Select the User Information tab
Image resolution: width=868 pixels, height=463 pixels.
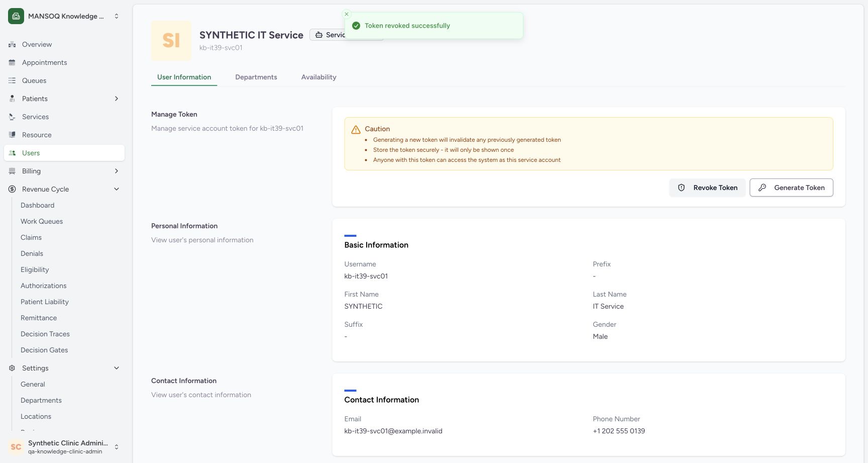(x=184, y=77)
